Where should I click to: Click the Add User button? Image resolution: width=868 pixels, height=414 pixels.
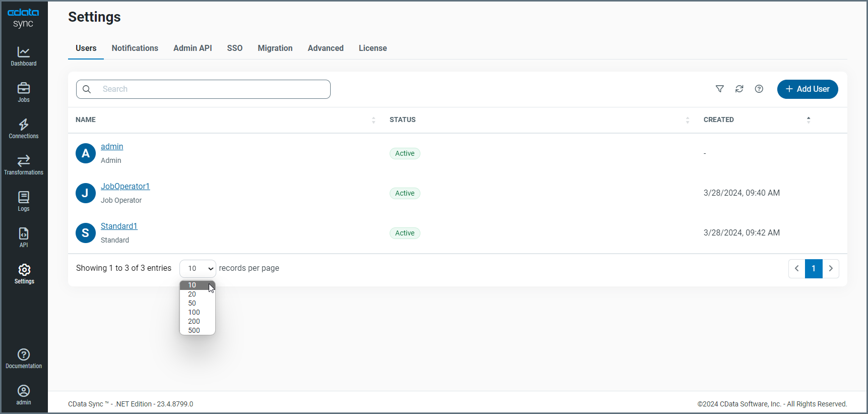pos(808,89)
